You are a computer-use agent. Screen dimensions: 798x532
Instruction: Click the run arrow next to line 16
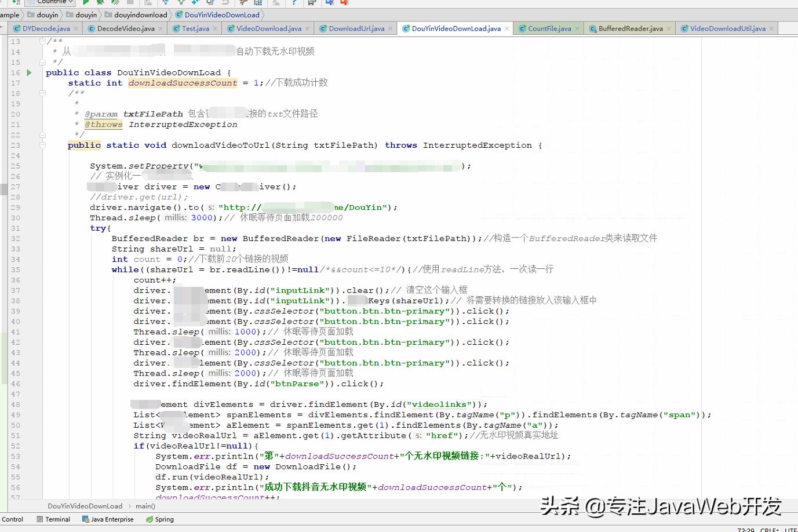(29, 73)
